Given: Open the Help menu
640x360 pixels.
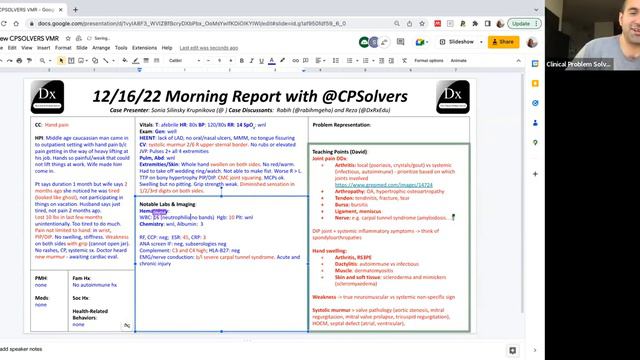Looking at the screenshot, I should pyautogui.click(x=167, y=48).
